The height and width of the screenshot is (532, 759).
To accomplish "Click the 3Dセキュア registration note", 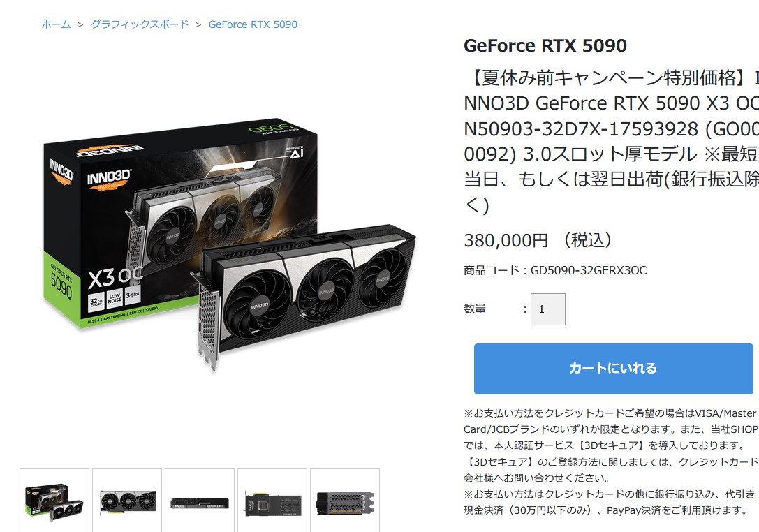I will tap(611, 470).
